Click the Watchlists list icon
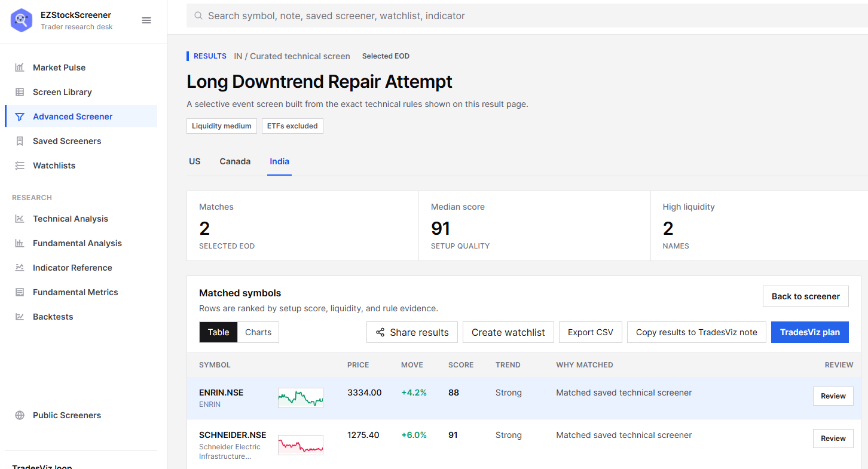The image size is (868, 469). 20,165
